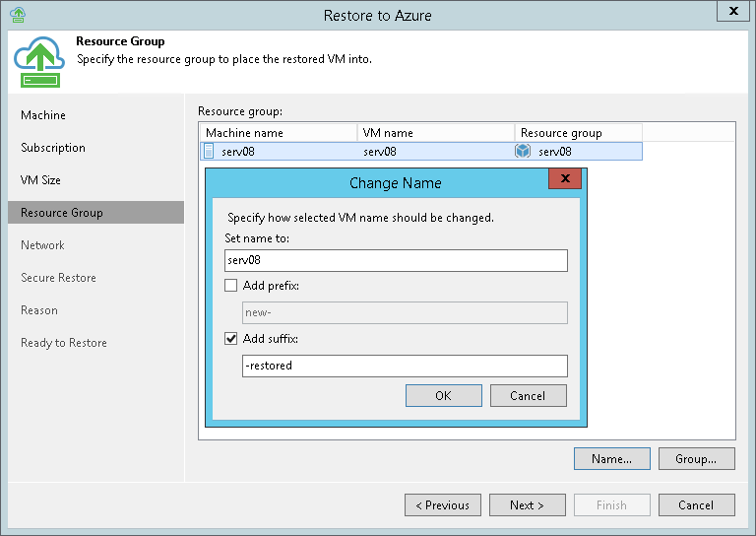This screenshot has width=756, height=536.
Task: Go back with the Previous button
Action: click(443, 504)
